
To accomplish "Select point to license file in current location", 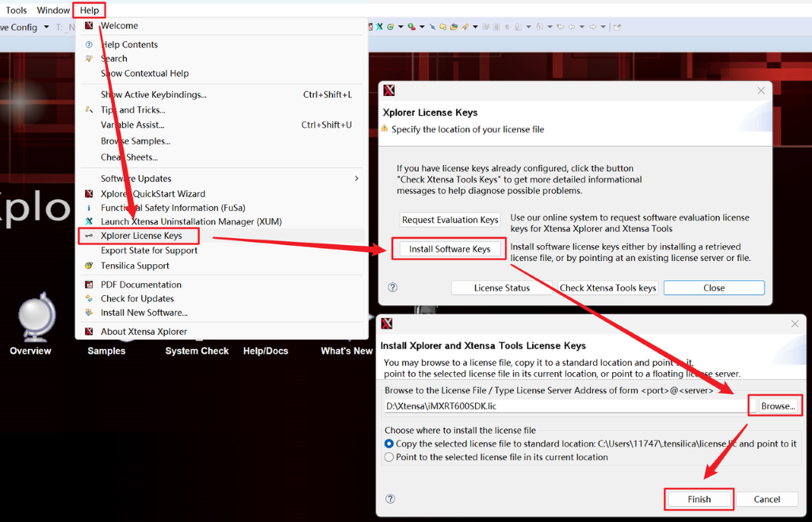I will click(x=389, y=457).
